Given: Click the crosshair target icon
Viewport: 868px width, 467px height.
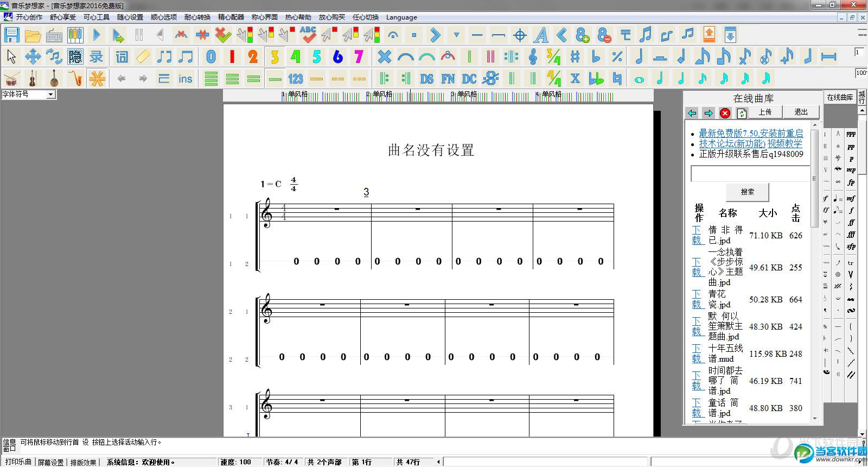Looking at the screenshot, I should 520,35.
